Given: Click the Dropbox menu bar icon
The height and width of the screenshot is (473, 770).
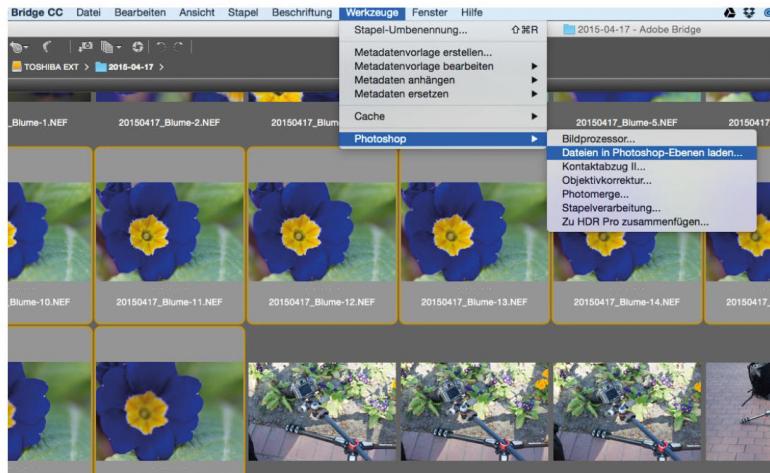Looking at the screenshot, I should [749, 13].
